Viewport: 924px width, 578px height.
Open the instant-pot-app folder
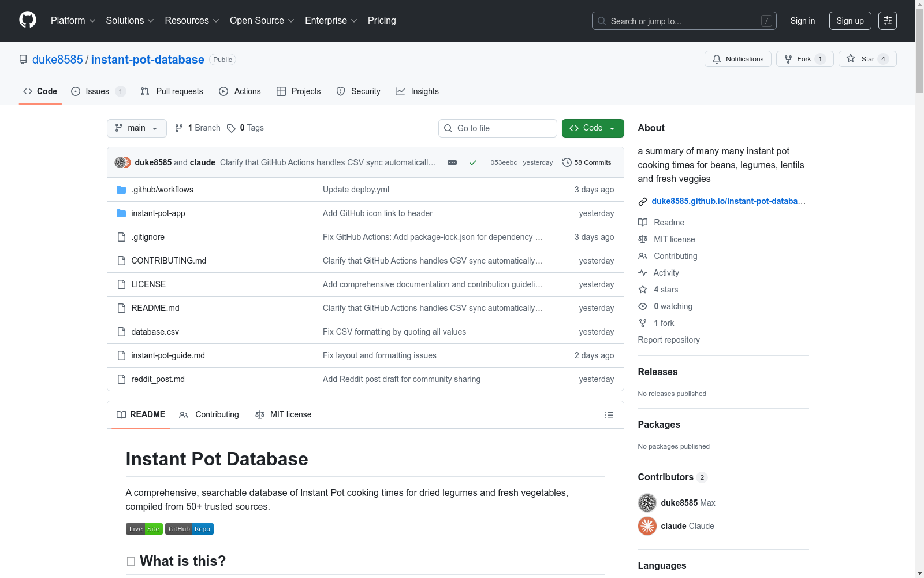pyautogui.click(x=158, y=213)
